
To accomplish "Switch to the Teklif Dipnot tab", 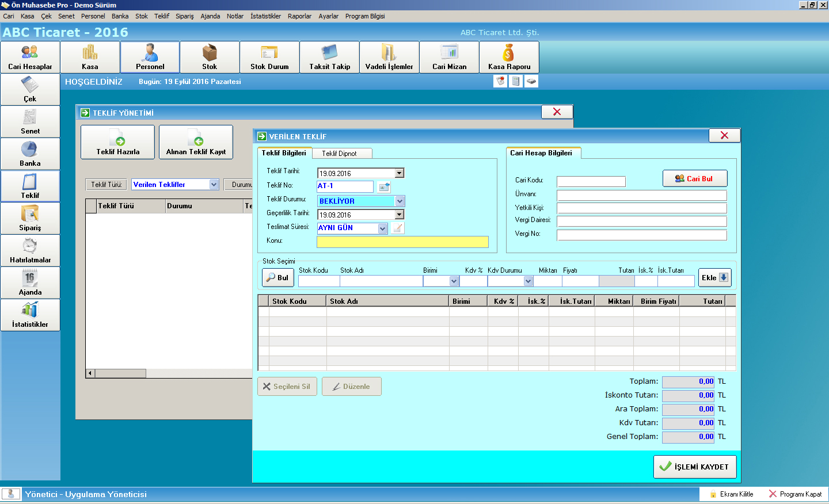I will (x=339, y=154).
